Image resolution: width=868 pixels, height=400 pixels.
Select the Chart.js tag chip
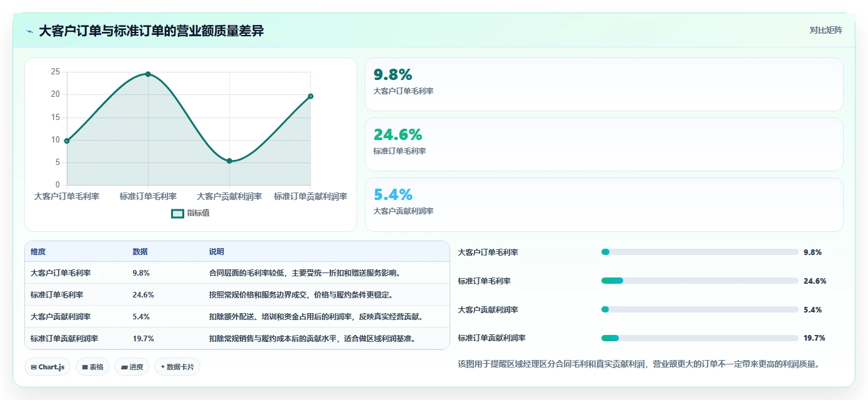(48, 367)
